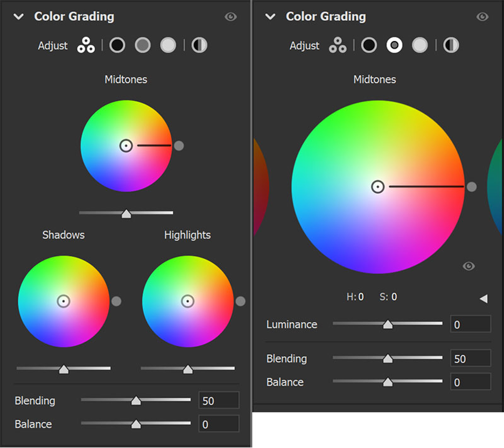Click center handle of Shadows color wheel

click(64, 302)
